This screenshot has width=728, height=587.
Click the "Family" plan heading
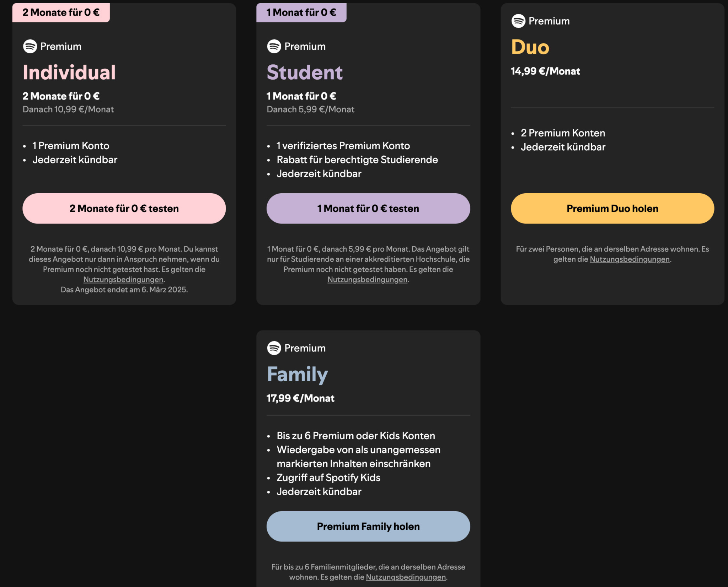pyautogui.click(x=297, y=374)
